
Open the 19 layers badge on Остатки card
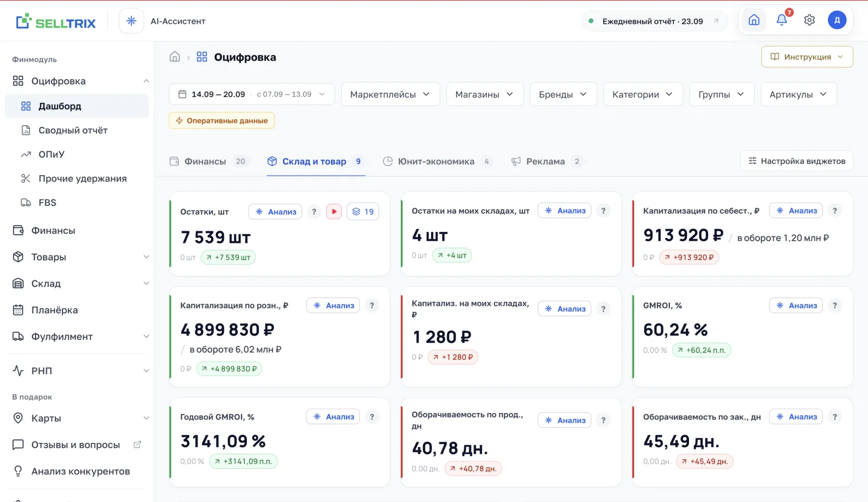pyautogui.click(x=363, y=211)
